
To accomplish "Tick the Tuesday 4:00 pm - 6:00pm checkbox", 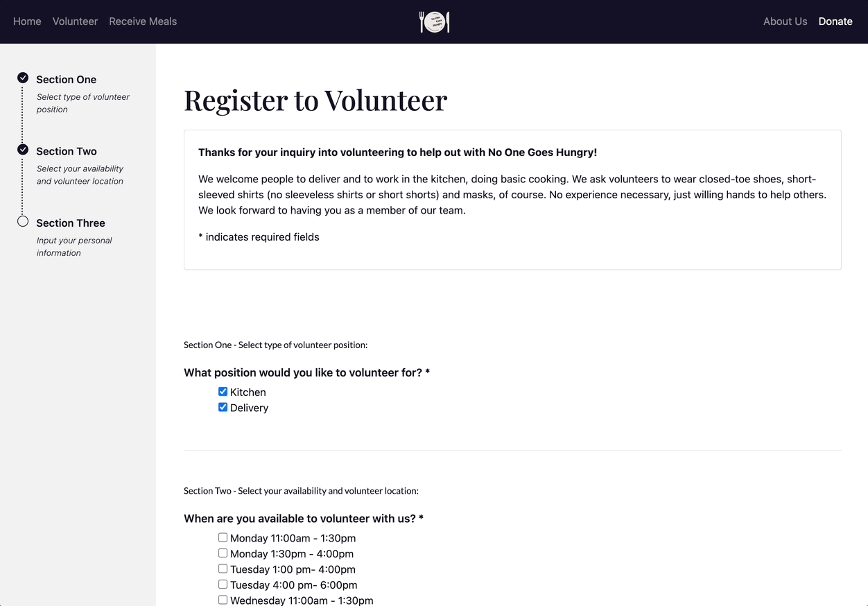I will 223,585.
